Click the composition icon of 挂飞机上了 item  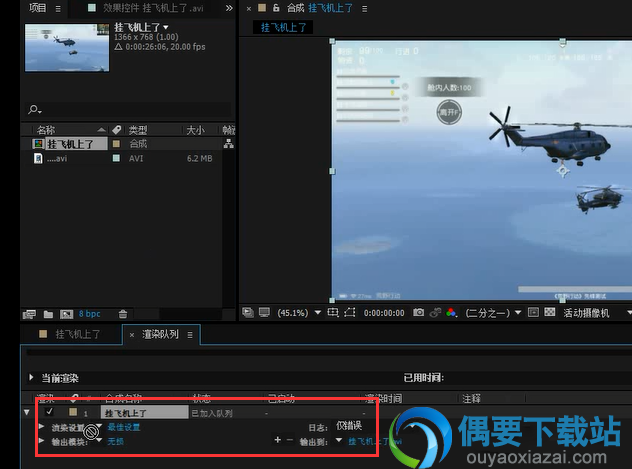point(38,144)
